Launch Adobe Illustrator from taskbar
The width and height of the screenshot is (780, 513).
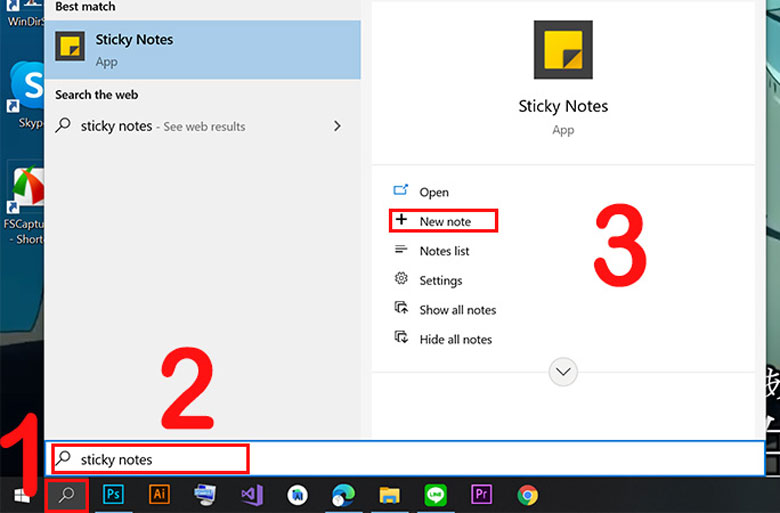159,495
